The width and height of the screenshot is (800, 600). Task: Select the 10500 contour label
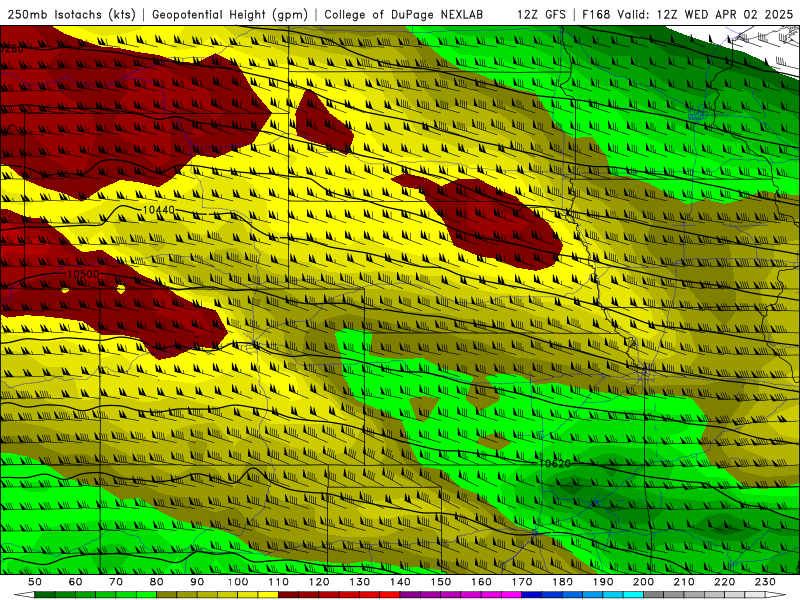tap(83, 274)
